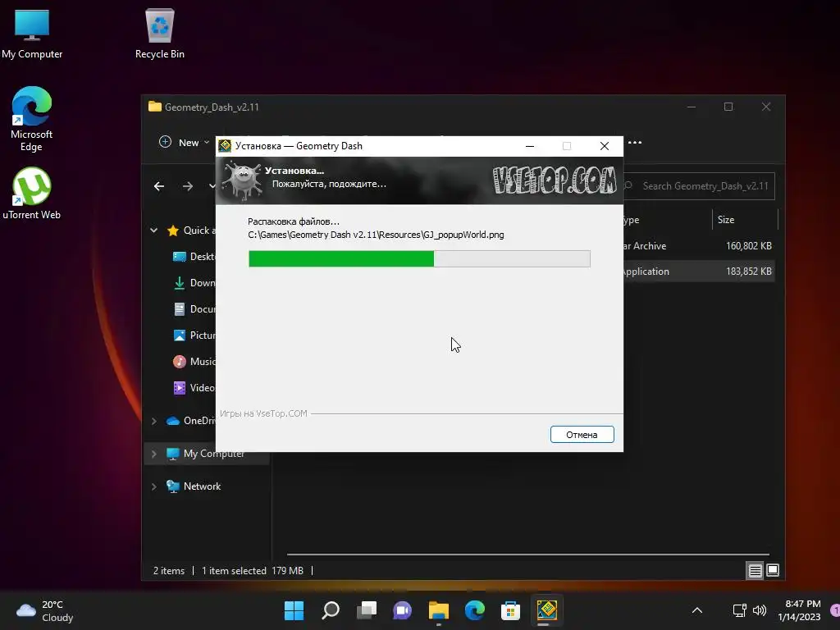
Task: Close the Geometry_Dash_v2.11 Explorer window
Action: (x=766, y=107)
